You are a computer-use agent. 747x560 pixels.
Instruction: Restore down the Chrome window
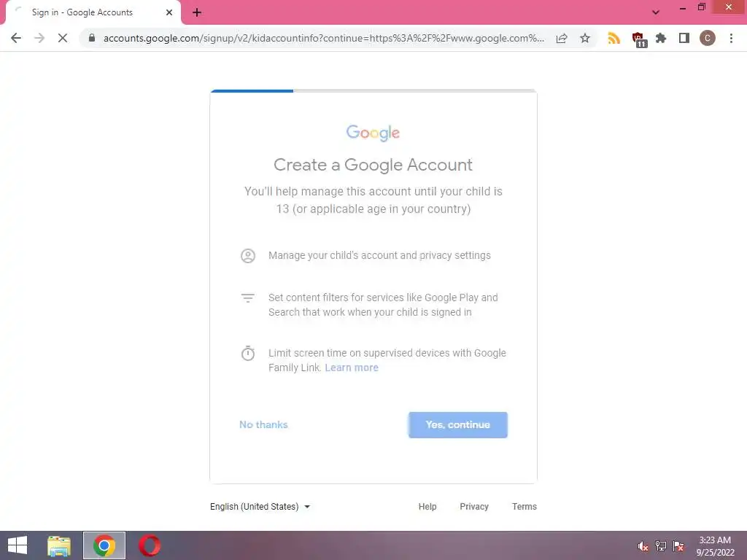701,7
